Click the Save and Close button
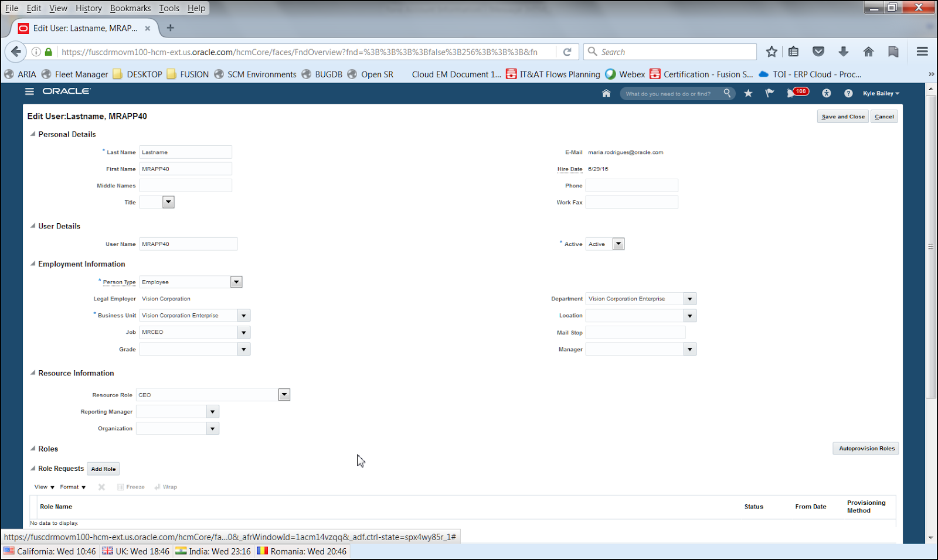 (x=842, y=116)
